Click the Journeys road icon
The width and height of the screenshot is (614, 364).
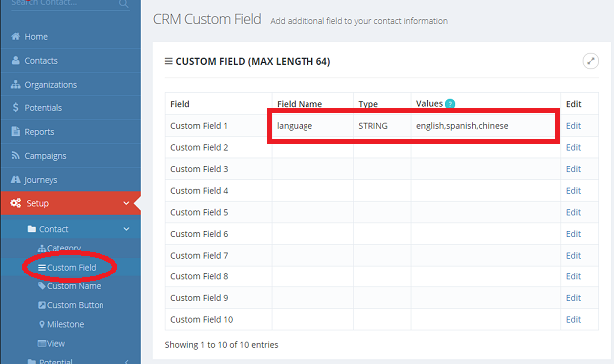coord(16,180)
